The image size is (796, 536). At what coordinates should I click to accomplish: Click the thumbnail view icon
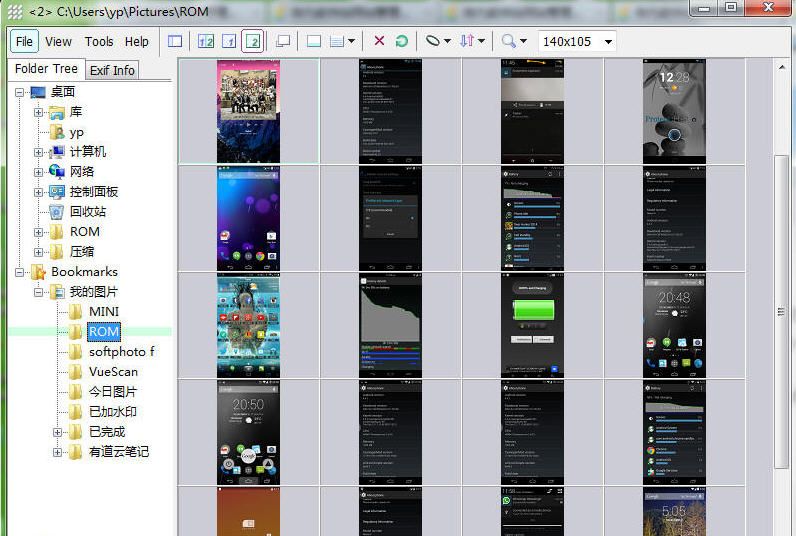click(313, 41)
